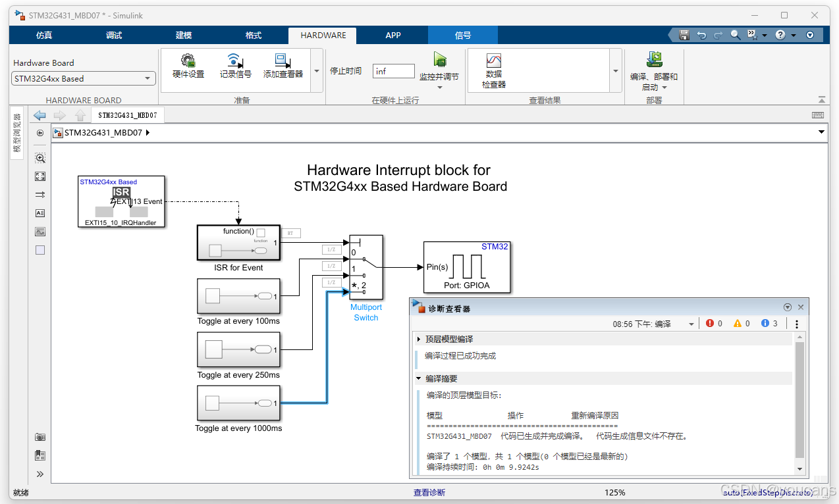Open dropdown under 监控并调节
Screen dimensions: 839x504
(x=439, y=88)
